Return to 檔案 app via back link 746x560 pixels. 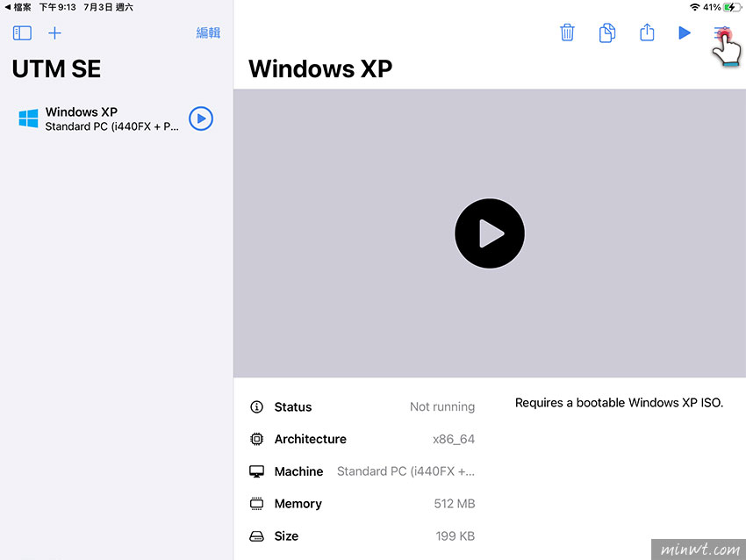click(x=18, y=7)
